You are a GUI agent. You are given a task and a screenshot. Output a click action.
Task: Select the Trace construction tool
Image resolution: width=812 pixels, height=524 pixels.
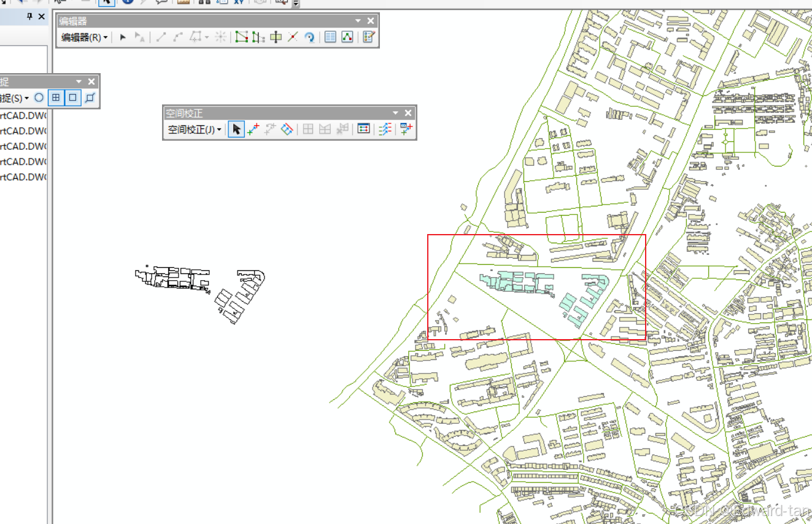click(x=195, y=37)
